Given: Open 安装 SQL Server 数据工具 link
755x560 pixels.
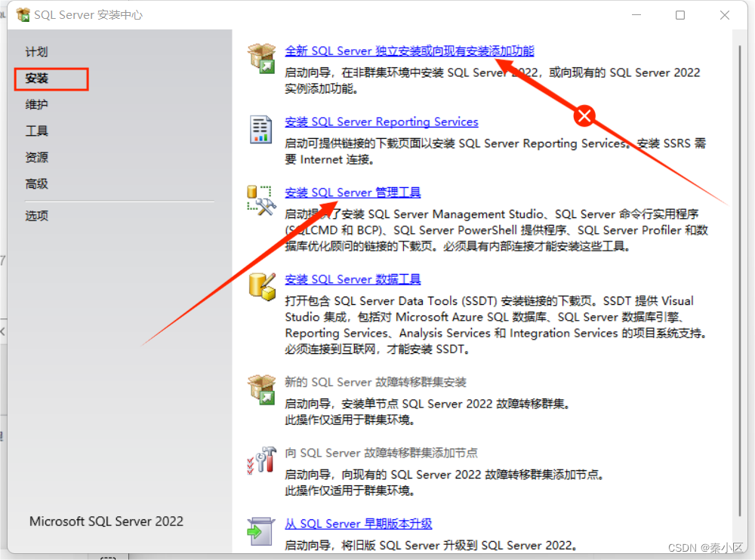Looking at the screenshot, I should click(353, 279).
